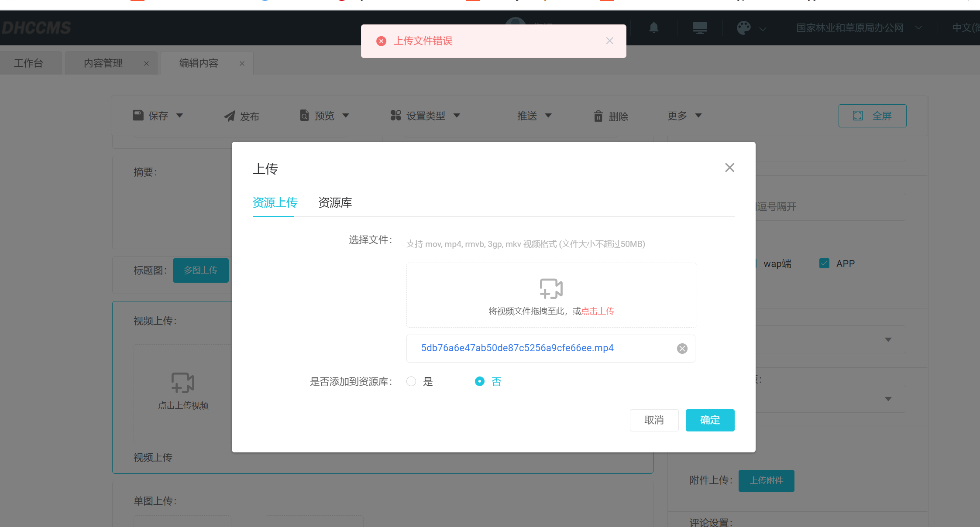
Task: Toggle the APP checkbox
Action: (824, 263)
